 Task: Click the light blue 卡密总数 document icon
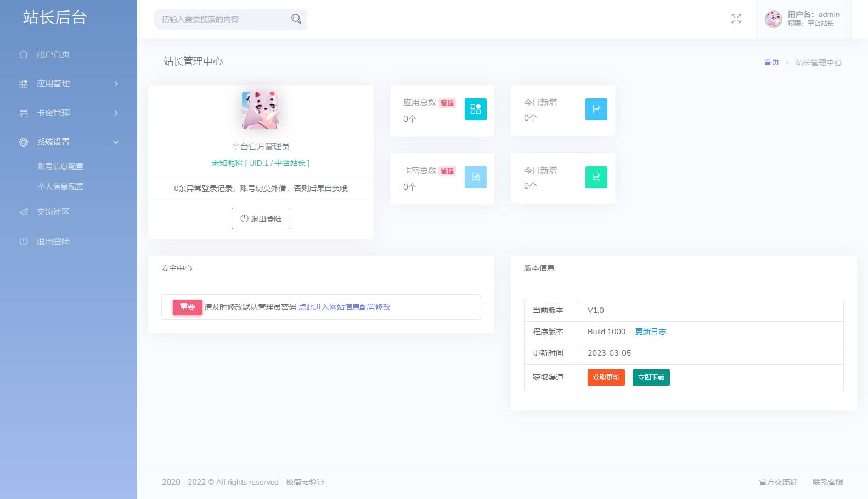[476, 177]
